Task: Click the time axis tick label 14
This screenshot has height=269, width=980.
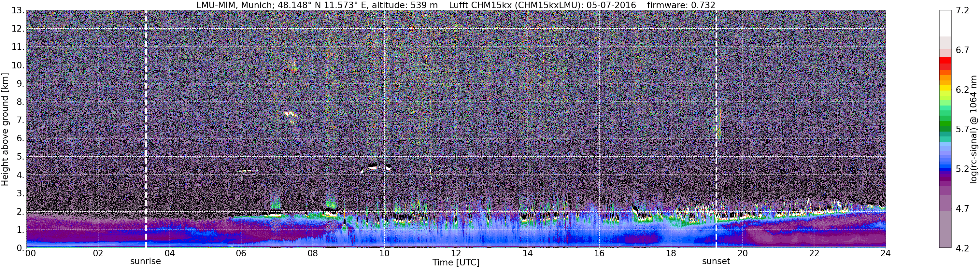Action: tap(527, 253)
